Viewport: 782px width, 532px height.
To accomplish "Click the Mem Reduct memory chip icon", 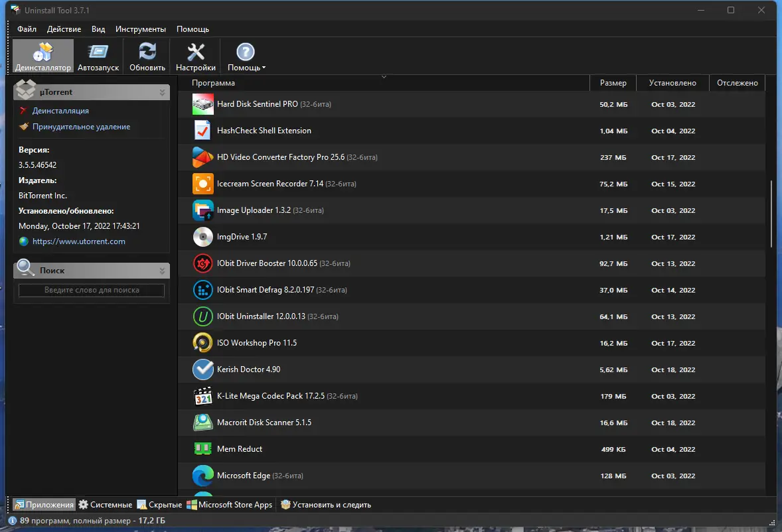I will pyautogui.click(x=203, y=449).
